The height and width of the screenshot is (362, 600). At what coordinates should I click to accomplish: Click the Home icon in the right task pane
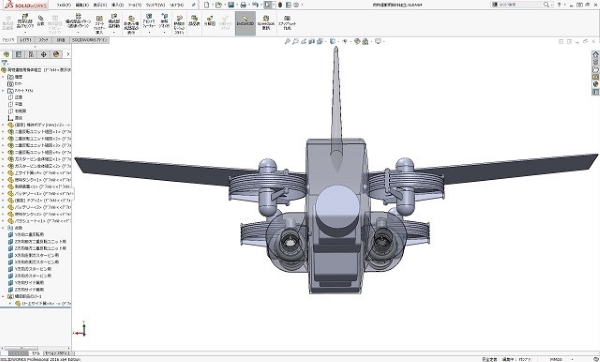[595, 54]
